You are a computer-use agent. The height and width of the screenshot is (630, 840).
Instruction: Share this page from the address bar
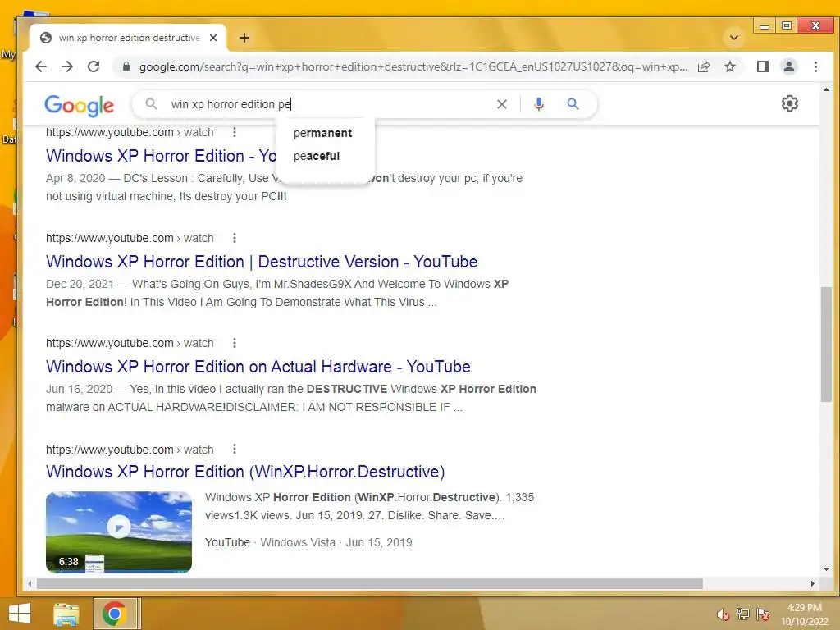[704, 66]
